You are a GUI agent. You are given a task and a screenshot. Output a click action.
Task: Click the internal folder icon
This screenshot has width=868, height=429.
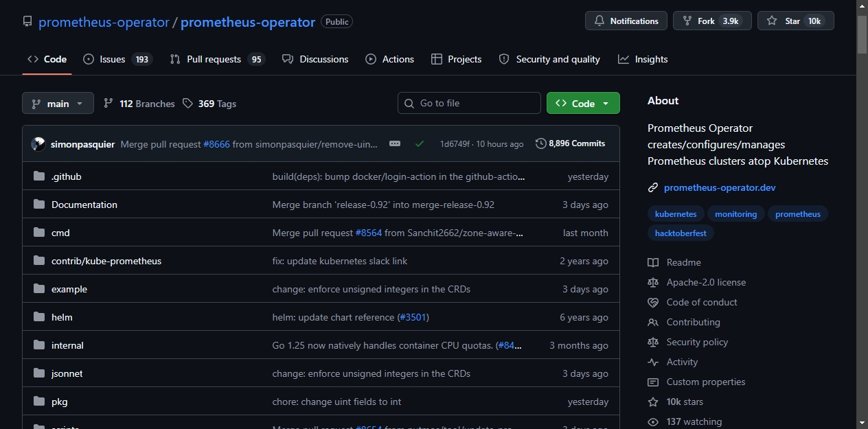pos(38,345)
